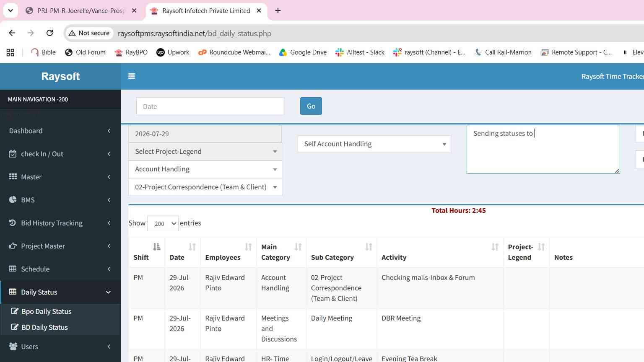This screenshot has height=362, width=644.
Task: Open the Select Project-Legend dropdown
Action: (x=205, y=152)
